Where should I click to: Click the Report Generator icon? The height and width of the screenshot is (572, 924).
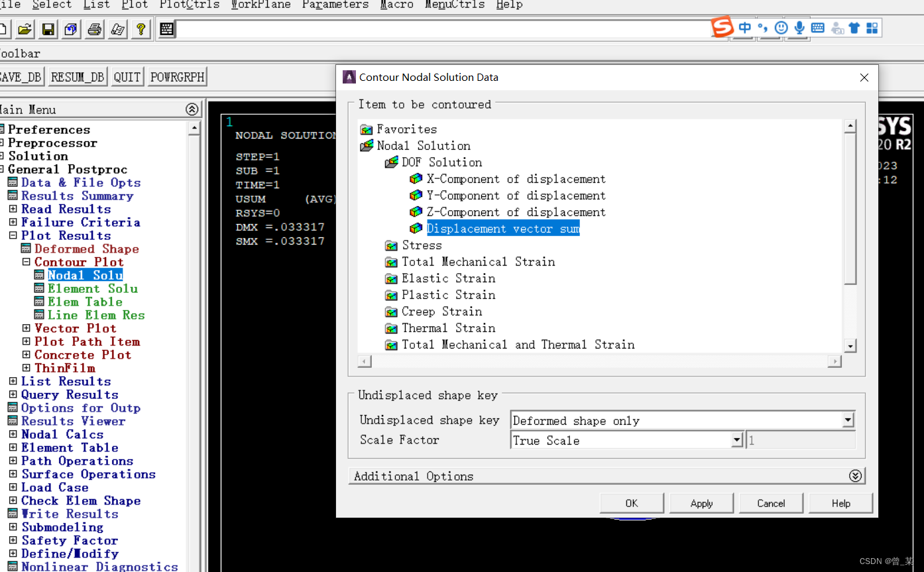point(117,29)
